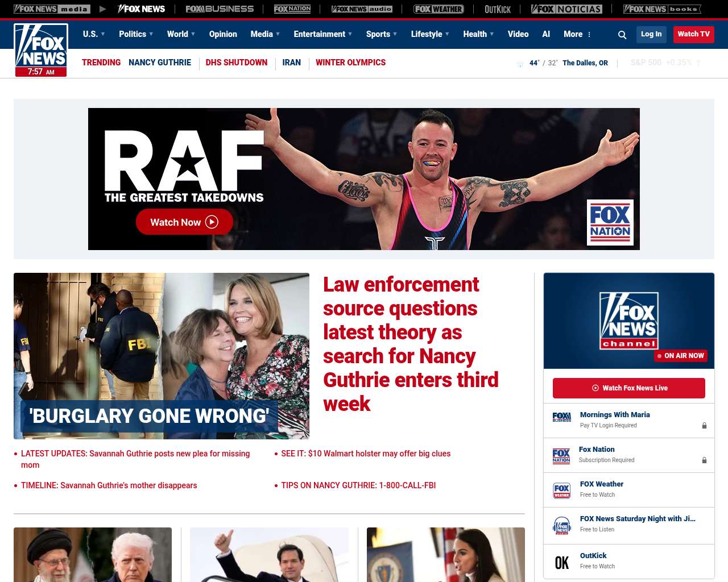728x582 pixels.
Task: Click the weather cloud icon near 44°
Action: click(x=520, y=64)
